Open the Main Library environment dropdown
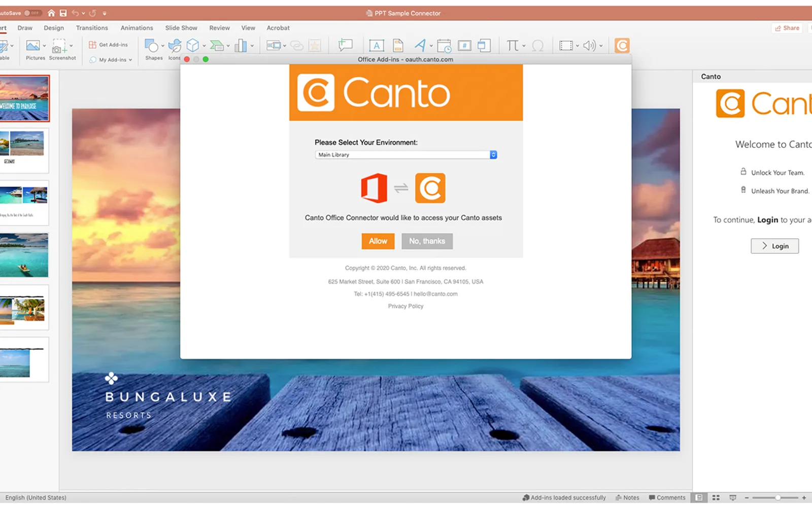Viewport: 812px width, 508px height. (406, 155)
